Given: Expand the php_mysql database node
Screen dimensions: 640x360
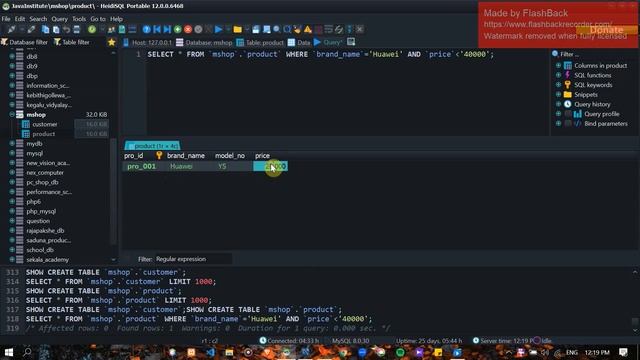Looking at the screenshot, I should (x=12, y=211).
